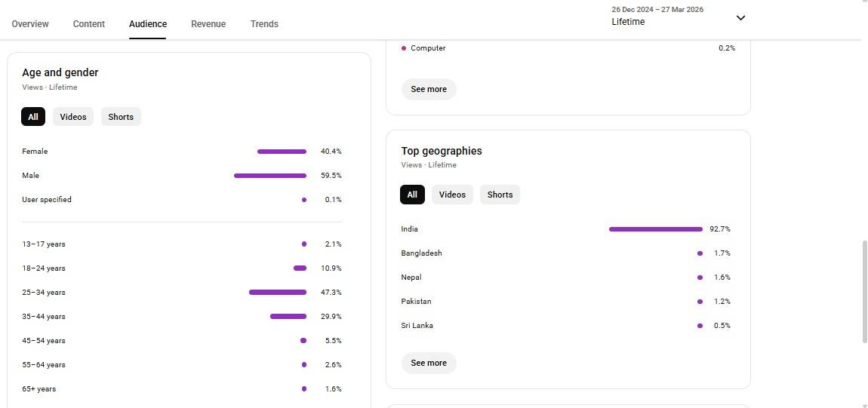Screen dimensions: 868x408
Task: Select All filter in Age and gender
Action: [x=33, y=117]
